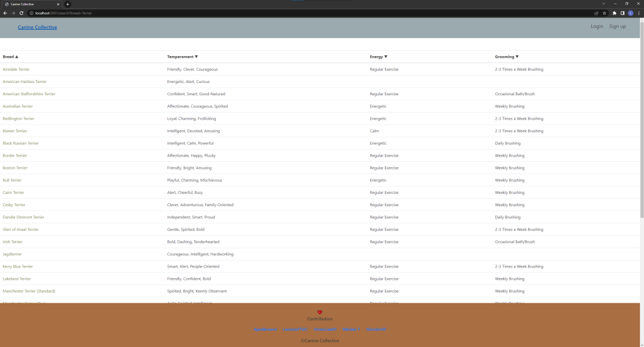
Task: Click the share icon in the address bar
Action: [596, 13]
